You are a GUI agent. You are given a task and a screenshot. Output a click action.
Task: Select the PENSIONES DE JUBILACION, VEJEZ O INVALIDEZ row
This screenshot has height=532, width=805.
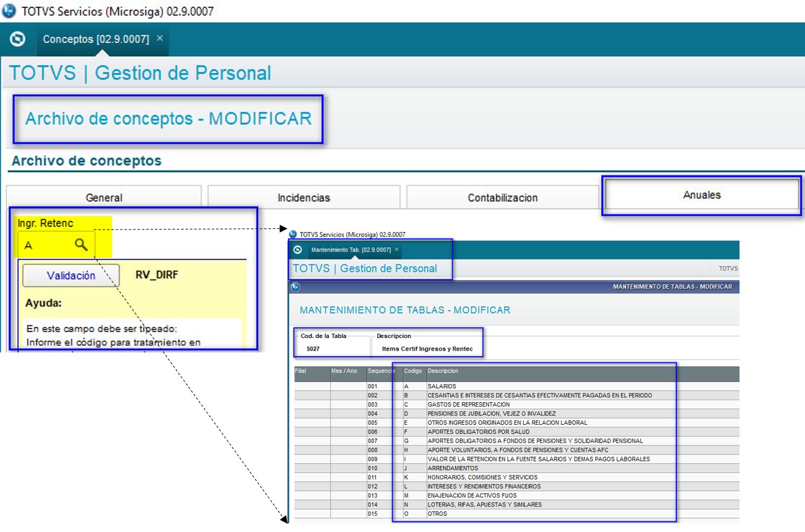tap(517, 414)
